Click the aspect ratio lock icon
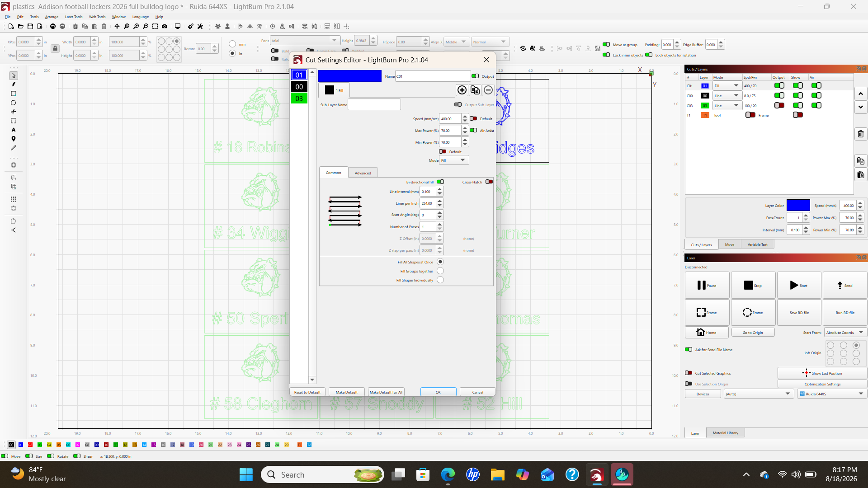Viewport: 868px width, 488px height. click(x=55, y=48)
